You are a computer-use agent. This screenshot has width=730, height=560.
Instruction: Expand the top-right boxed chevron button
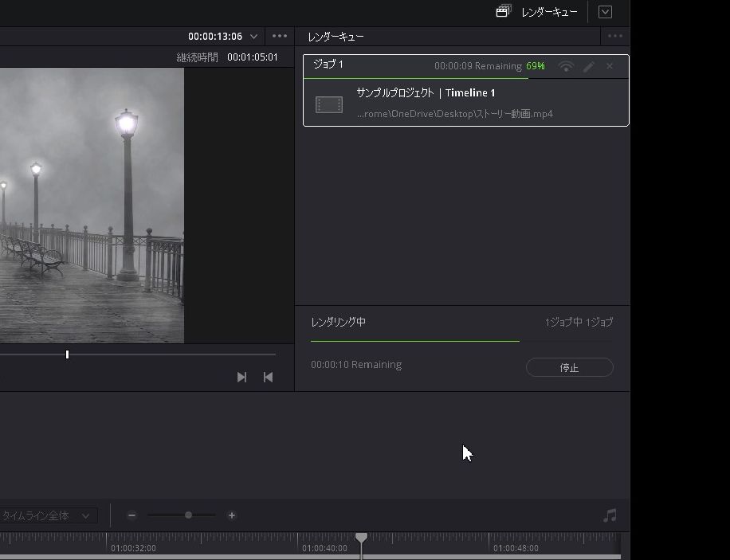coord(605,12)
